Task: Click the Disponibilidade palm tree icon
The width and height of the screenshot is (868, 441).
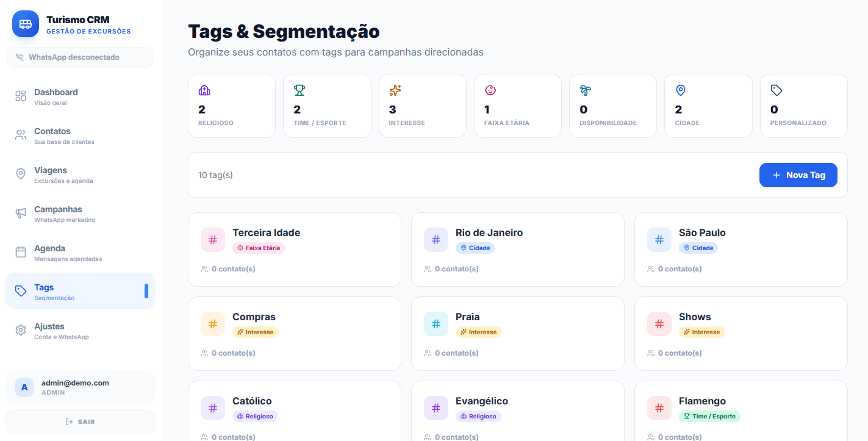Action: click(584, 90)
